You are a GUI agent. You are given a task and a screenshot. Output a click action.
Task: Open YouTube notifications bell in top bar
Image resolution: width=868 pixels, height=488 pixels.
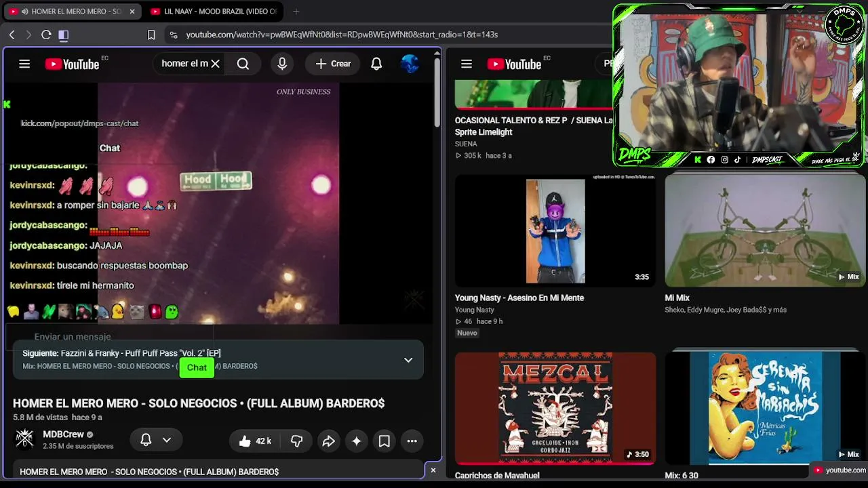click(x=376, y=64)
